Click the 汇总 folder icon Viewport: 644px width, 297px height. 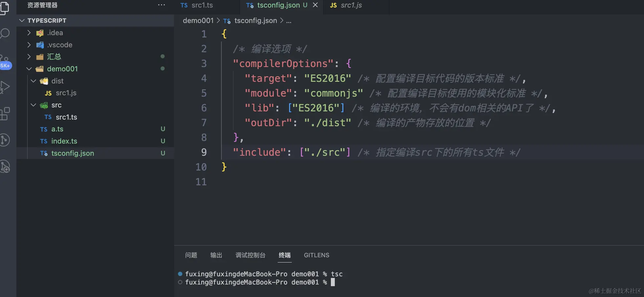(40, 57)
